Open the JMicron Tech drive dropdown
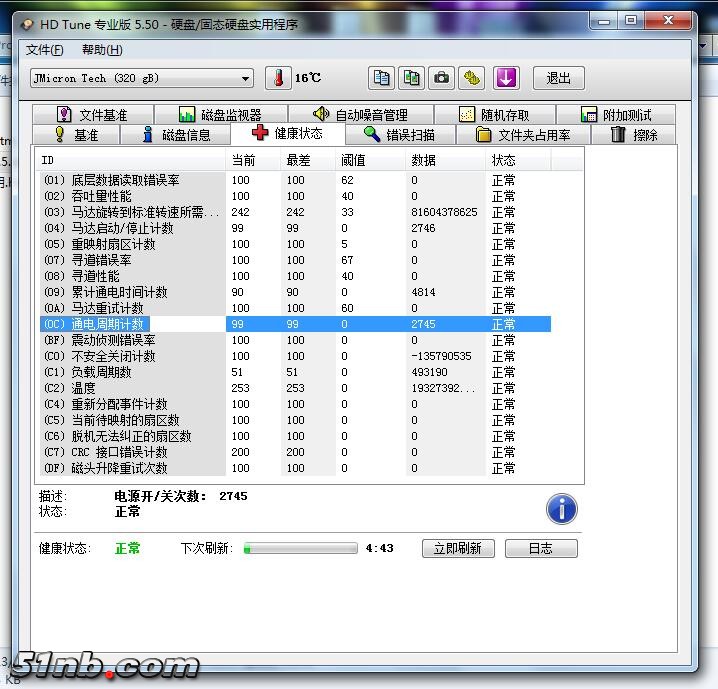Screen dimensions: 718x689 coord(142,78)
